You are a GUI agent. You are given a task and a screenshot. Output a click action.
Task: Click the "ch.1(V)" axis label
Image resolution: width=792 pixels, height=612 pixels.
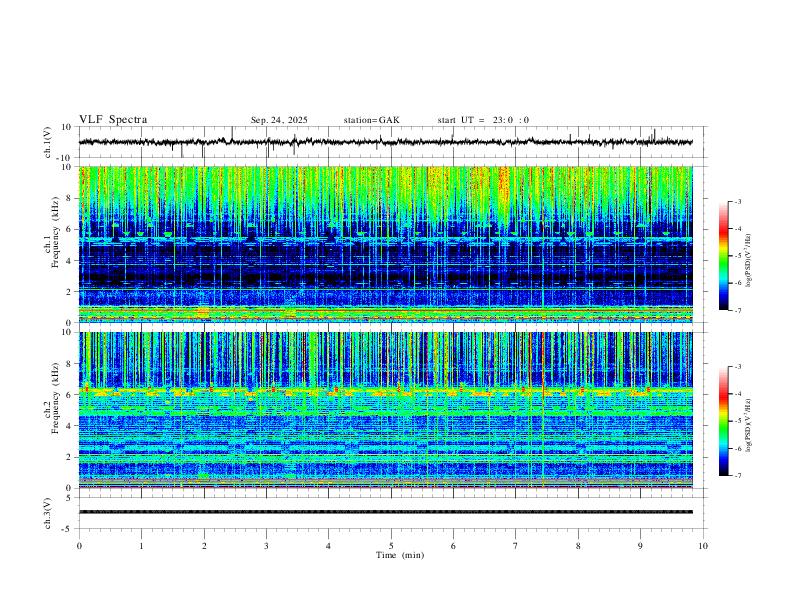tap(48, 142)
